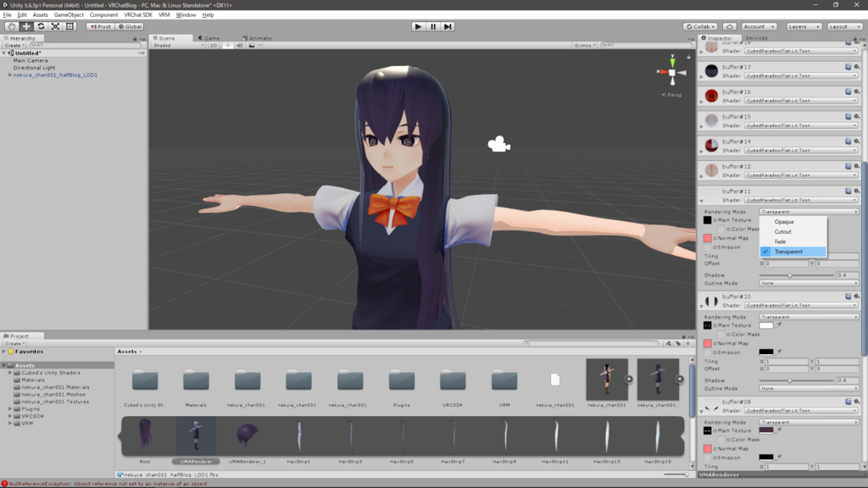
Task: Open the VRChat SDK menu
Action: pyautogui.click(x=138, y=15)
